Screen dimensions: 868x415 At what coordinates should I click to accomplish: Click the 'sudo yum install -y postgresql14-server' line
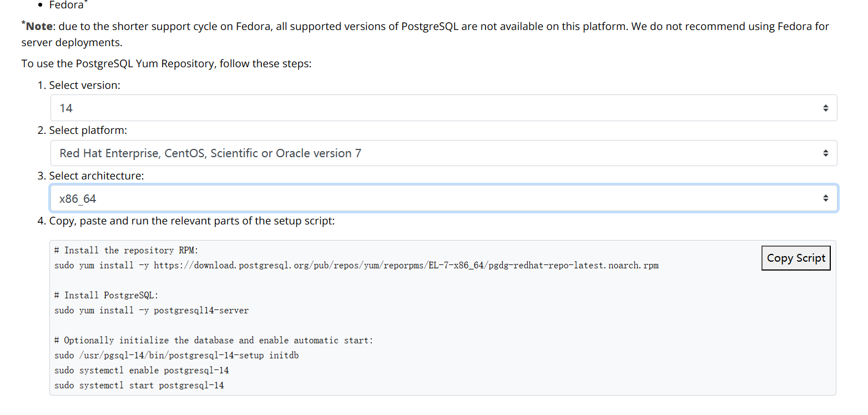coord(152,310)
